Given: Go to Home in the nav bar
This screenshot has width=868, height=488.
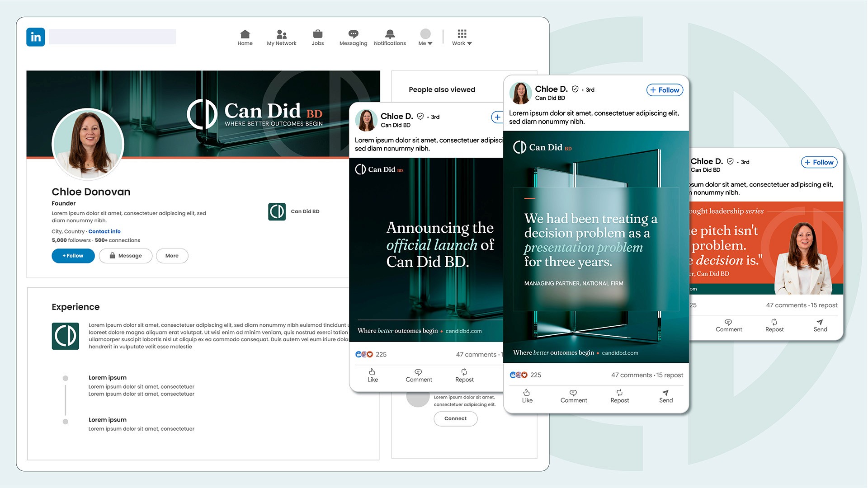Looking at the screenshot, I should (245, 38).
